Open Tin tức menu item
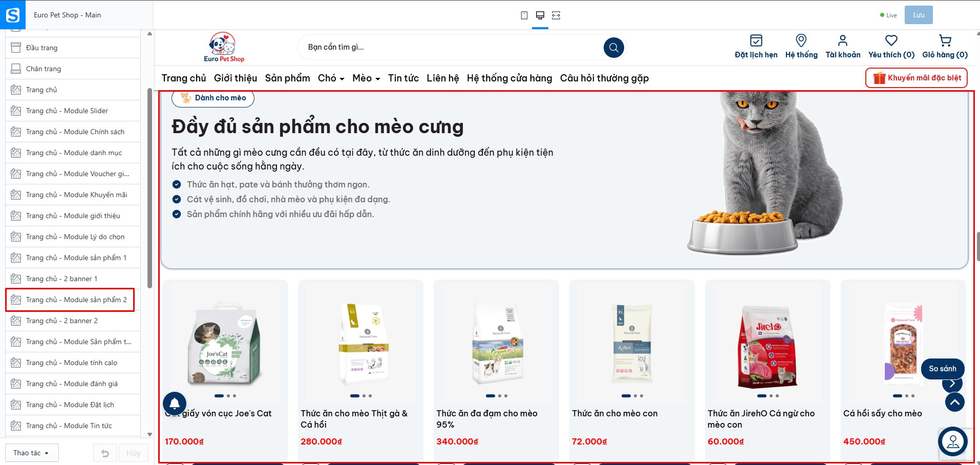Screen dimensions: 980x465 pyautogui.click(x=403, y=78)
